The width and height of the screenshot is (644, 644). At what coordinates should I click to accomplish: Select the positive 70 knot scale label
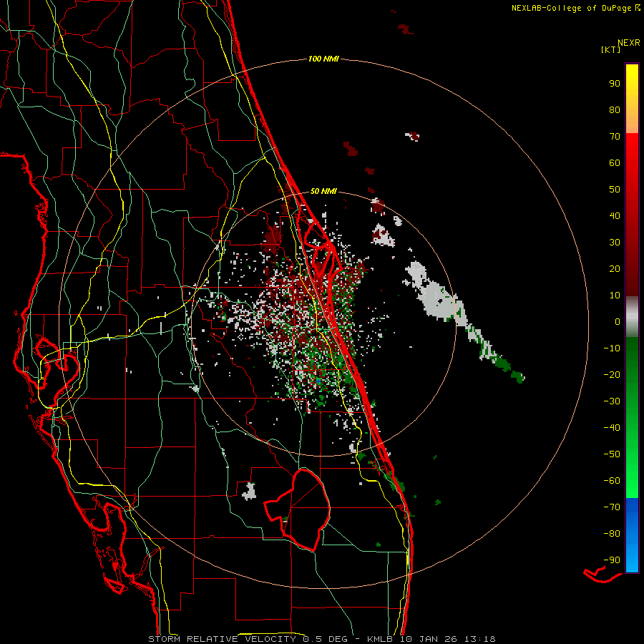point(615,137)
